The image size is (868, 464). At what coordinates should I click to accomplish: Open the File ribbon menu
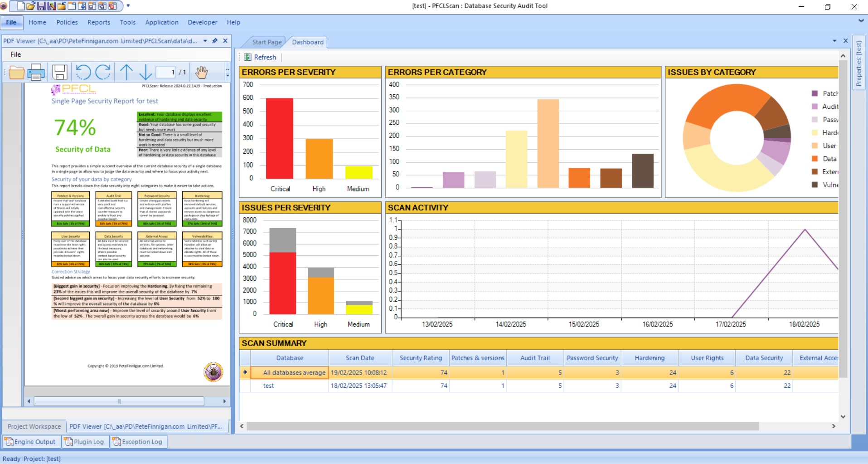(x=11, y=22)
